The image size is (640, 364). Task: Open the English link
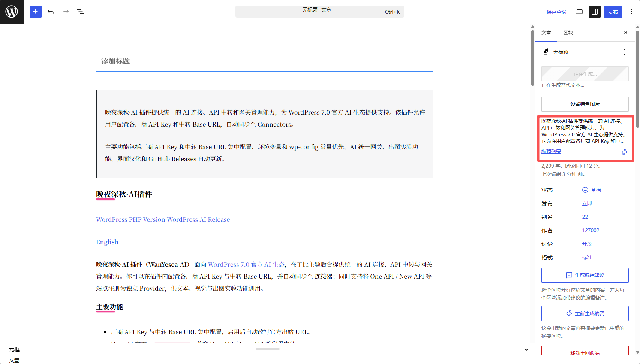click(x=107, y=242)
